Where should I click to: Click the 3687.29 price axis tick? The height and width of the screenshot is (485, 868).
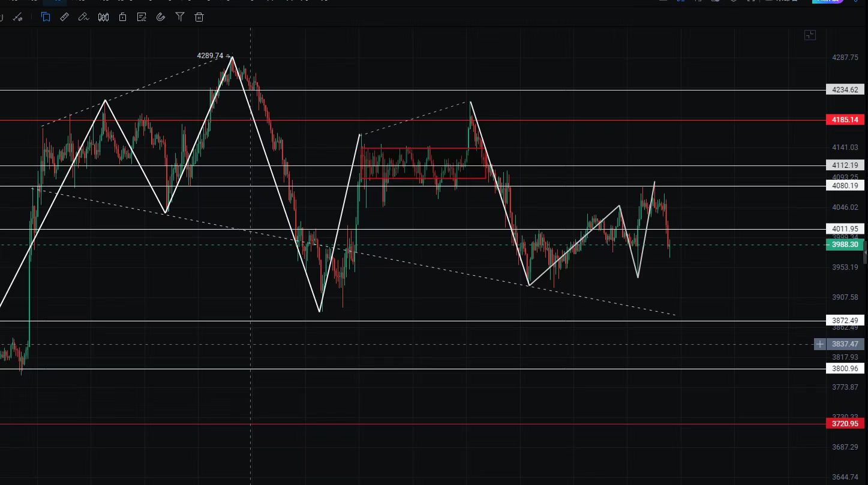(x=845, y=447)
